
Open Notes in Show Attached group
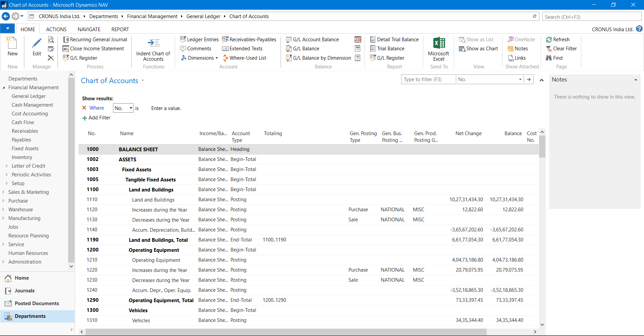(518, 49)
